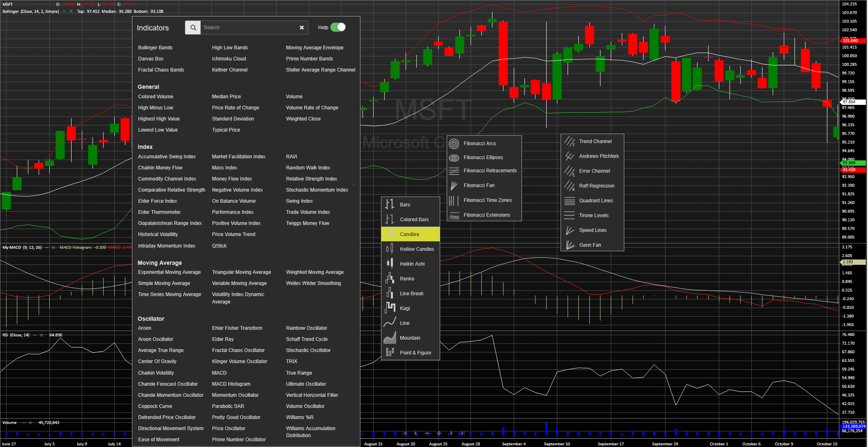Select the Fibonacci Arcs drawing tool

tap(484, 144)
